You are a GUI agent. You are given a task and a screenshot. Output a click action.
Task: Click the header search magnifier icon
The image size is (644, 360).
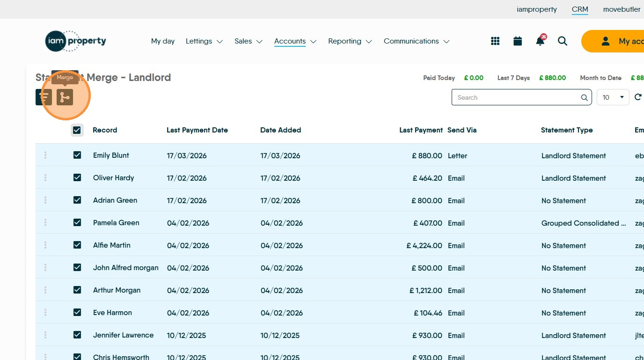(563, 41)
